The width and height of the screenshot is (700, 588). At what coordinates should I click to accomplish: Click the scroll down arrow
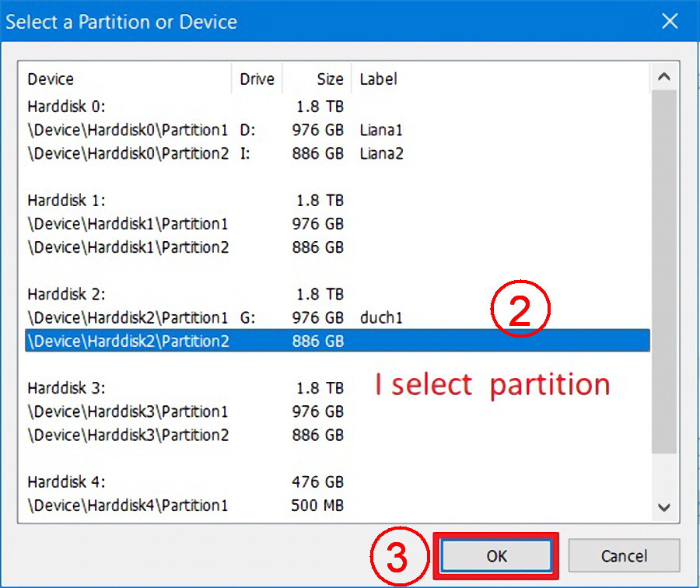664,507
